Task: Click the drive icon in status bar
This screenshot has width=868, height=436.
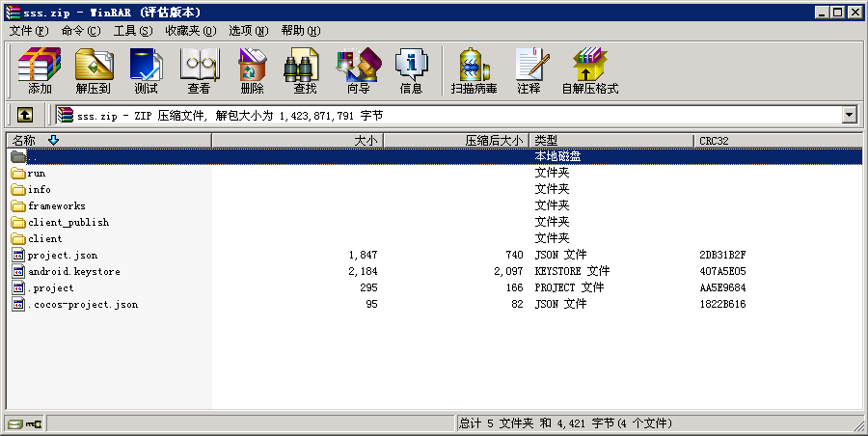Action: click(x=14, y=423)
